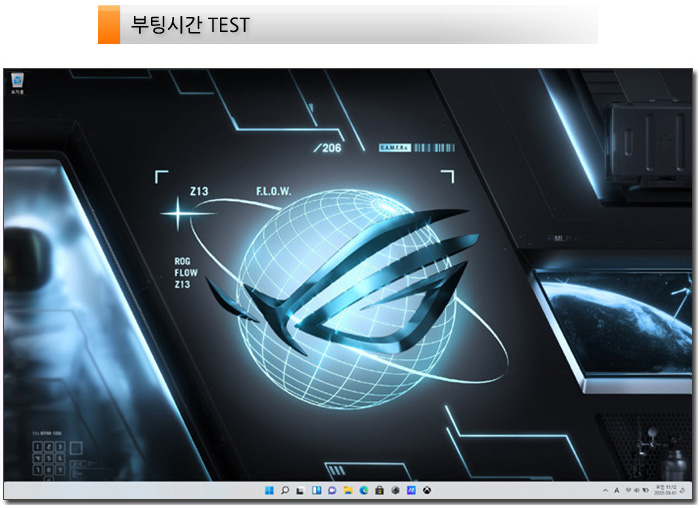Image resolution: width=700 pixels, height=508 pixels.
Task: Switch the input language indicator
Action: coord(617,491)
